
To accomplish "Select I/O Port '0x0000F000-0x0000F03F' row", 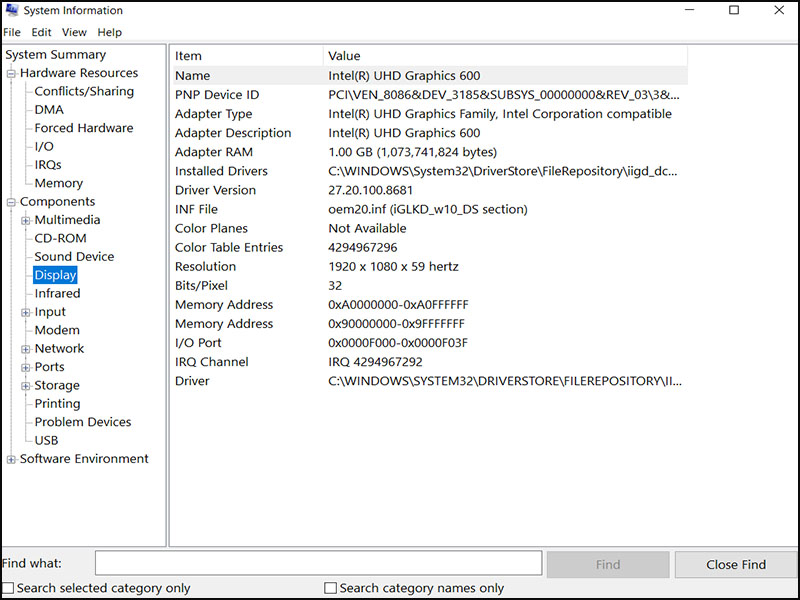I will [430, 343].
